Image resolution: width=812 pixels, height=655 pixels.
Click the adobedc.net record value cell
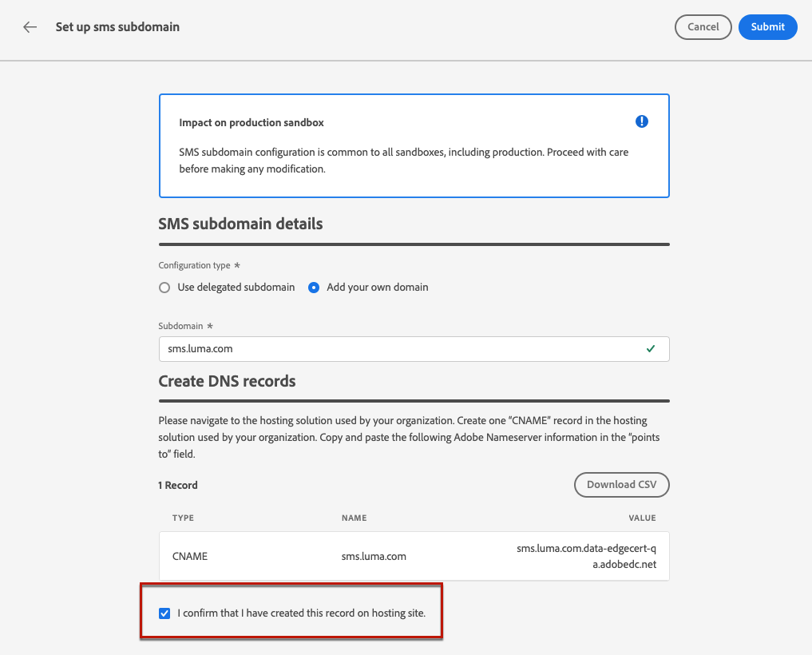586,556
